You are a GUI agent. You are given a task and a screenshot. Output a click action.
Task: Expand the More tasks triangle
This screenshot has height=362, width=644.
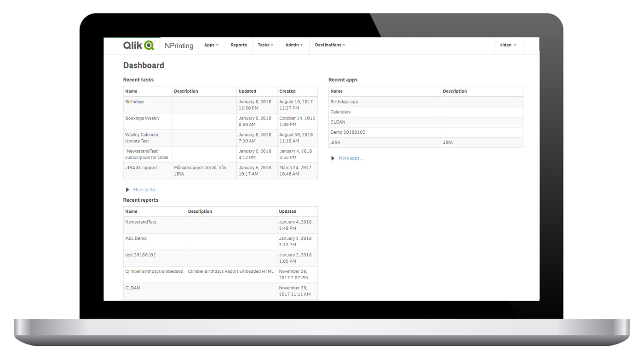pos(127,190)
